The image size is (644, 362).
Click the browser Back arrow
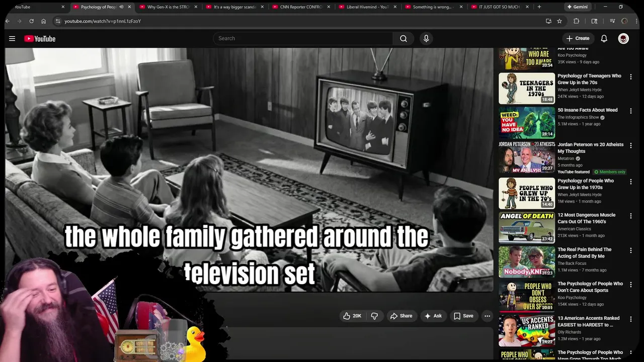pos(8,21)
